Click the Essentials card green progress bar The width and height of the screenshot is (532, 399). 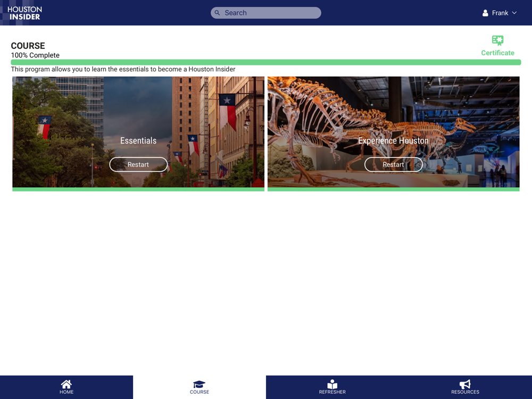tap(138, 189)
